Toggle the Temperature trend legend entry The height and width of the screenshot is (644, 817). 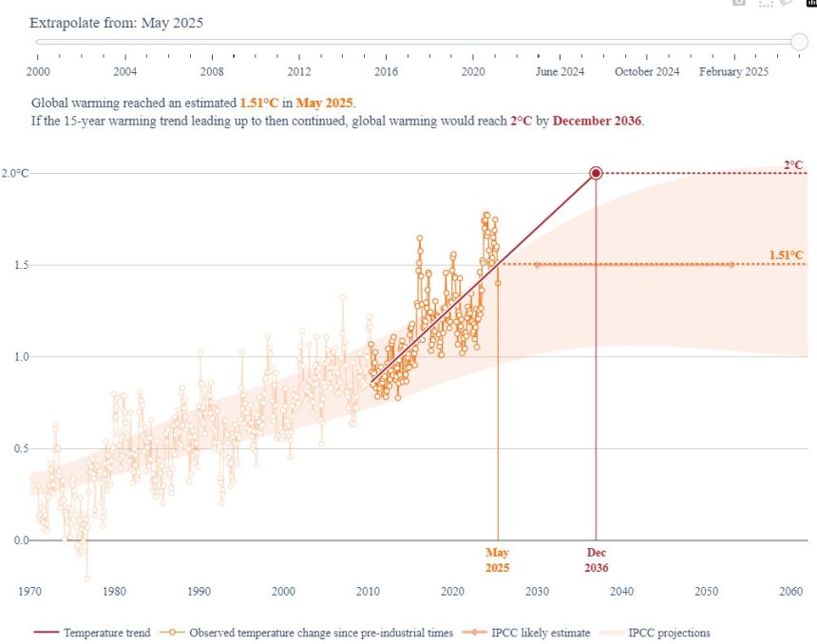click(x=106, y=633)
